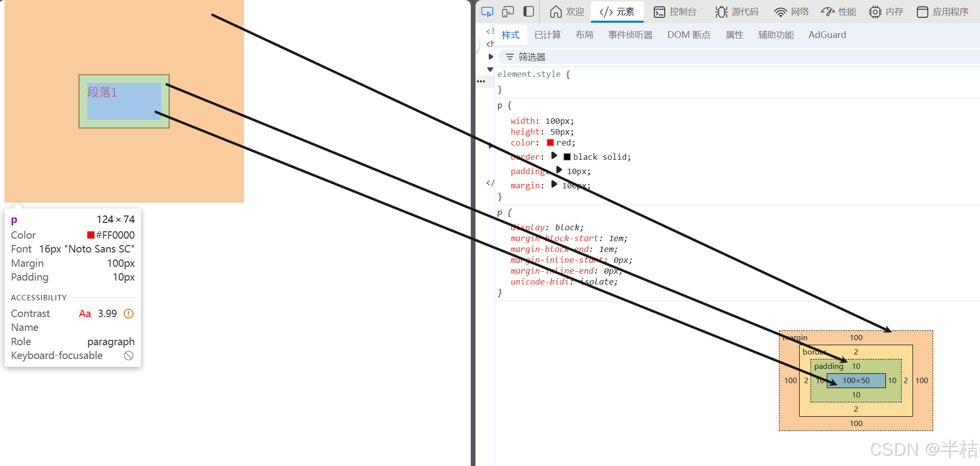Image resolution: width=980 pixels, height=466 pixels.
Task: Toggle the sidebar dock panel icon
Action: 529,12
